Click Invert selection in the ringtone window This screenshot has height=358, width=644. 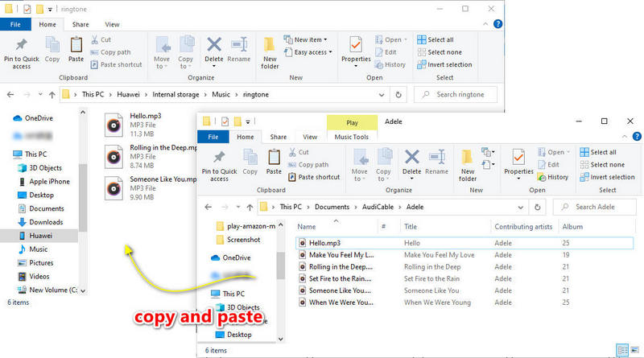444,65
